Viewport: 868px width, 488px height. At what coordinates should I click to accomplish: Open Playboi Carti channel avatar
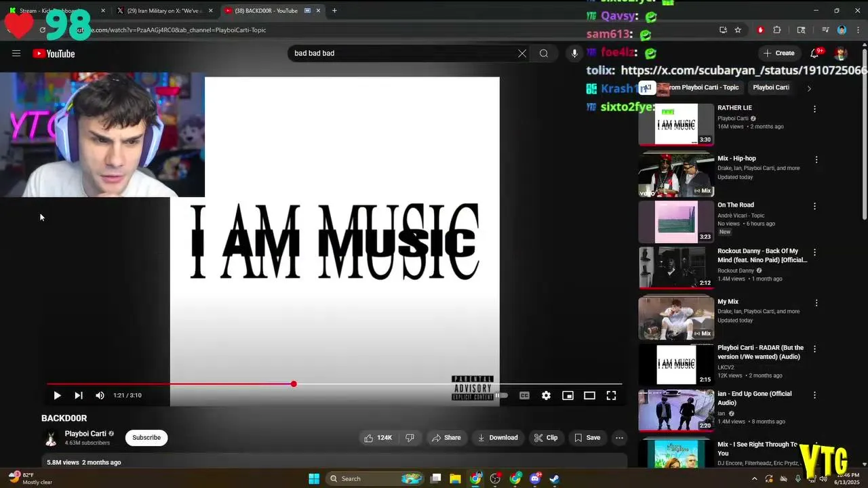tap(51, 438)
